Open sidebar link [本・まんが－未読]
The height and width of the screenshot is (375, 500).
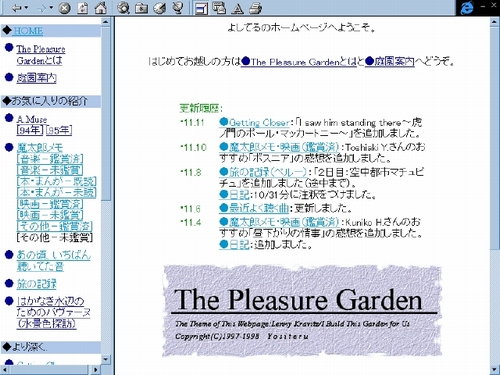[x=57, y=193]
